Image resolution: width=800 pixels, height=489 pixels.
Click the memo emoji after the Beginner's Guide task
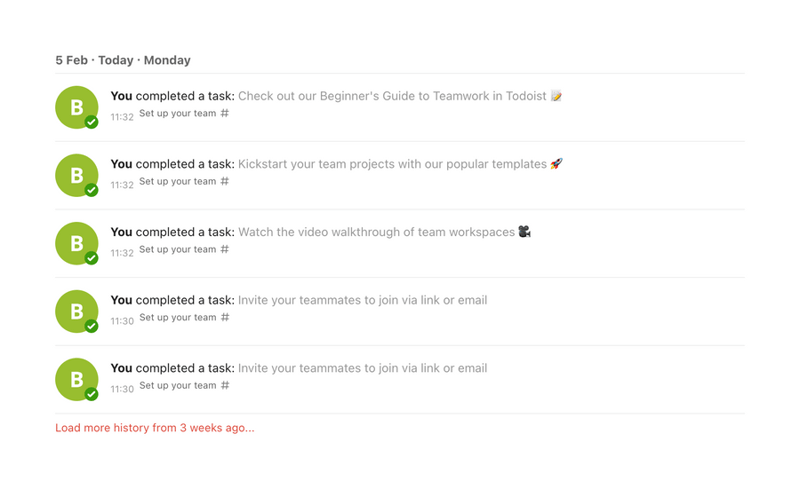(557, 96)
